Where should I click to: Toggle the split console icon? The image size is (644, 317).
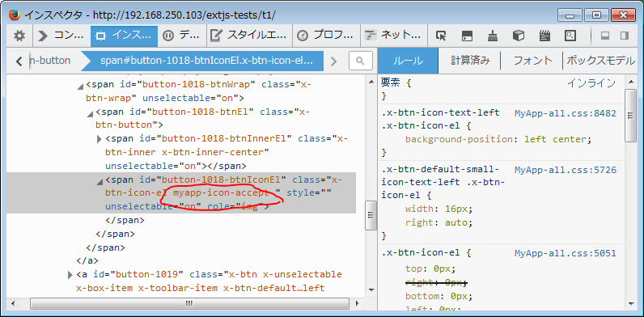[467, 36]
